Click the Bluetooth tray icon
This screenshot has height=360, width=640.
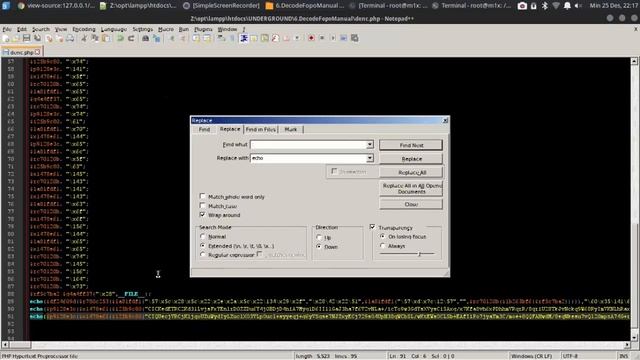[544, 6]
